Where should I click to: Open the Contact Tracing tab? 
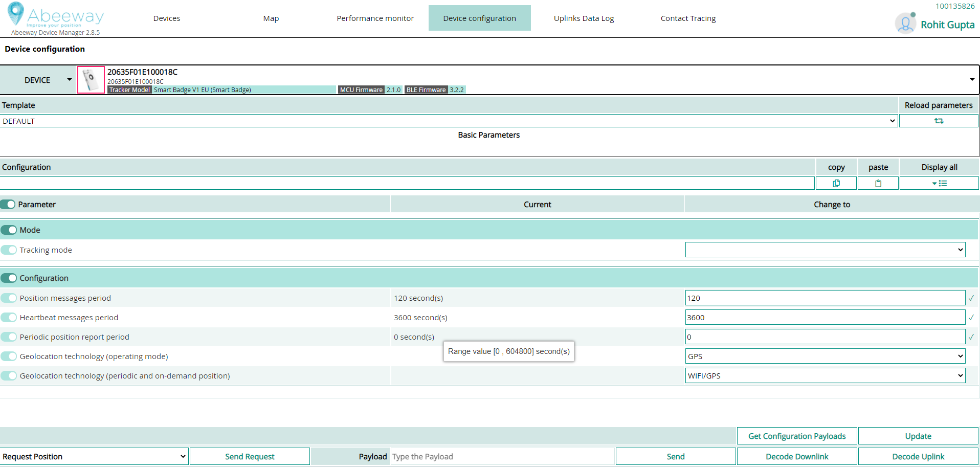click(x=688, y=18)
